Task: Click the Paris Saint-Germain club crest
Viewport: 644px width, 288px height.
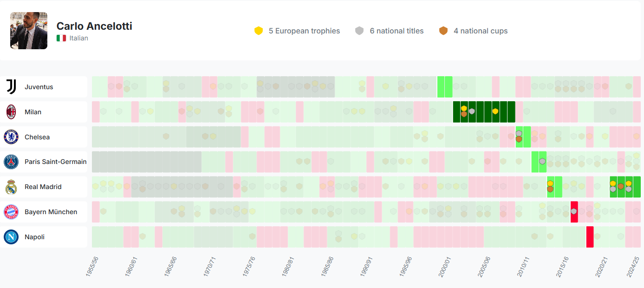Action: (x=11, y=162)
